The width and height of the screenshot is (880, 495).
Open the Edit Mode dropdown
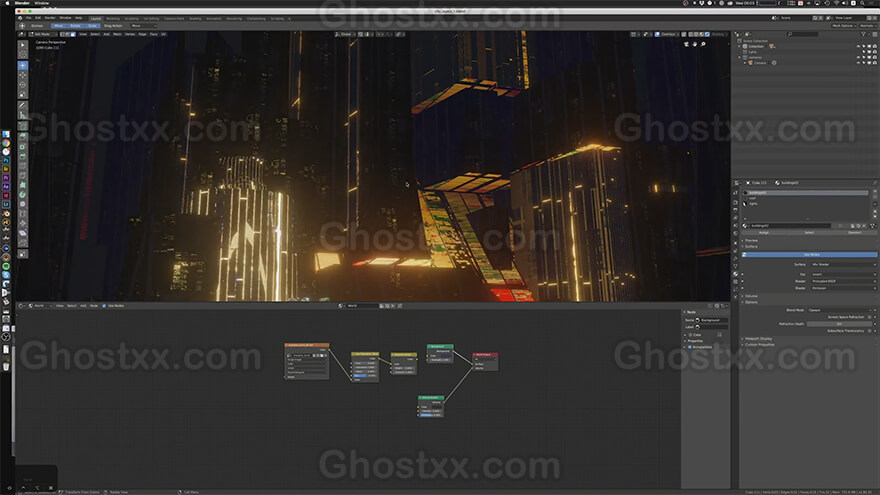coord(44,34)
